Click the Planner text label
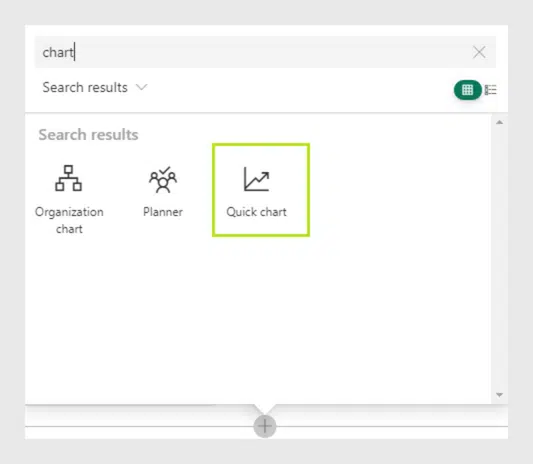 click(x=163, y=212)
